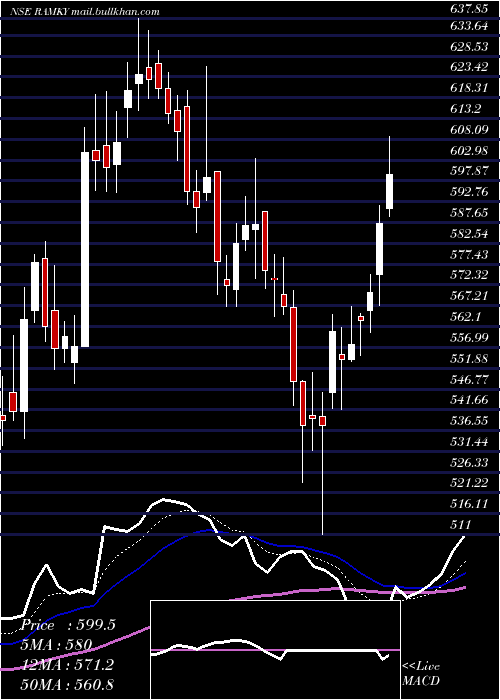Viewport: 500px width, 700px height.
Task: Click the 531.44 price axis label
Action: point(469,442)
